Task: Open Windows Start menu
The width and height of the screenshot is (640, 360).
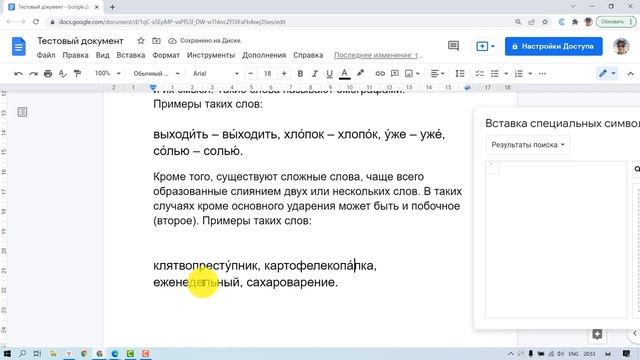Action: pos(7,353)
